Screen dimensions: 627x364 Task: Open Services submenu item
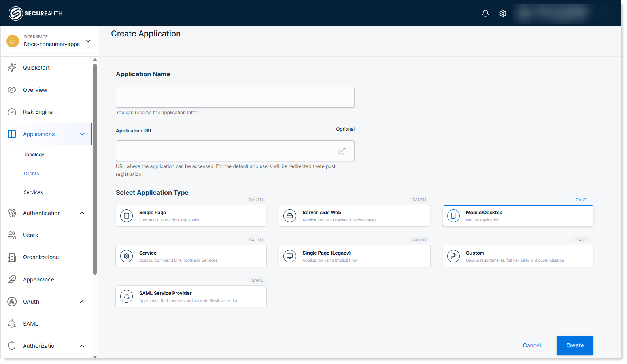tap(33, 192)
